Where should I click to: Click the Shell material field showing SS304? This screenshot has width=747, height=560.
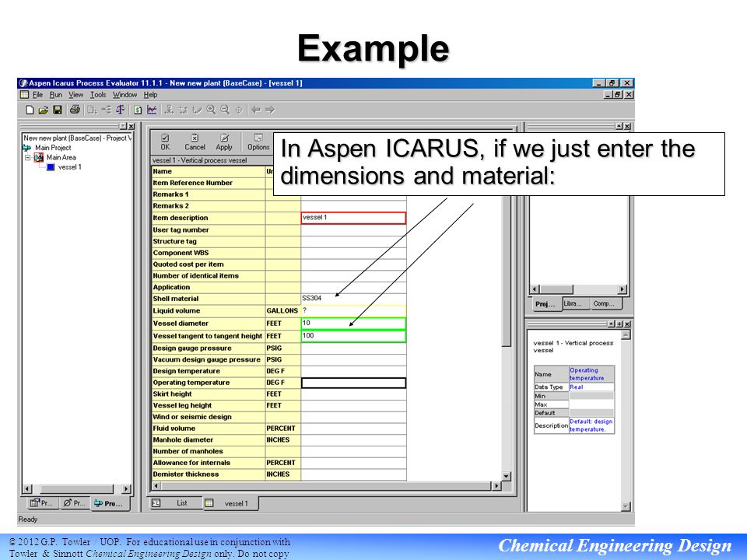(x=353, y=299)
